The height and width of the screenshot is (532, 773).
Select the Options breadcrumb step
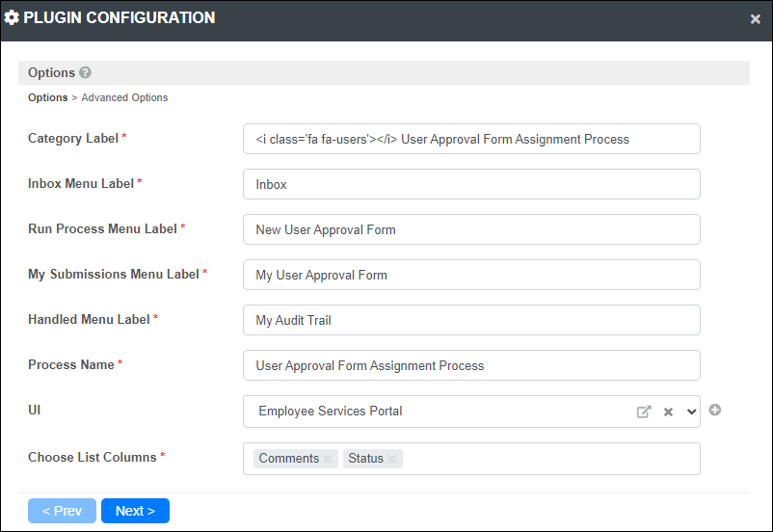(48, 97)
